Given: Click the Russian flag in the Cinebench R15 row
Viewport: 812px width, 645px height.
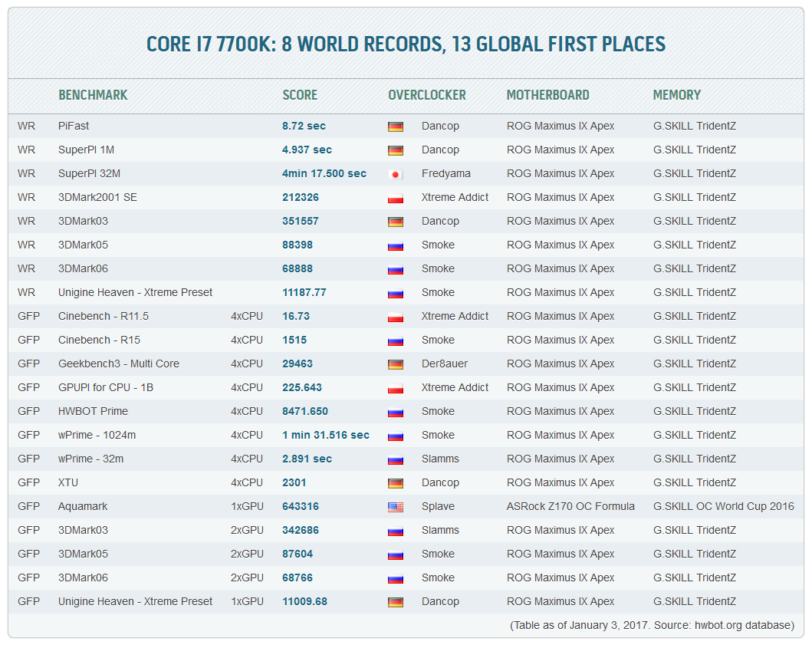Looking at the screenshot, I should [396, 341].
